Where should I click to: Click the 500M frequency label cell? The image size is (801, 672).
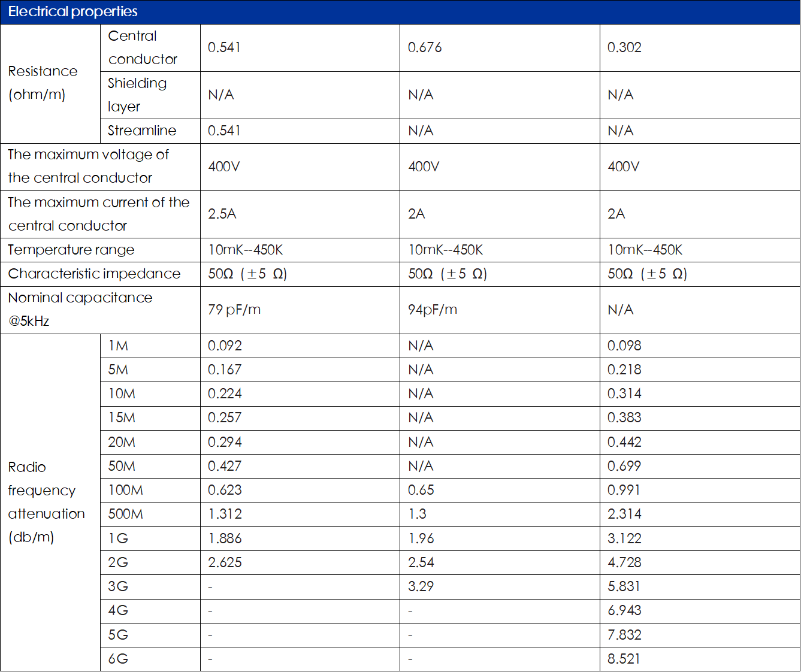[125, 514]
